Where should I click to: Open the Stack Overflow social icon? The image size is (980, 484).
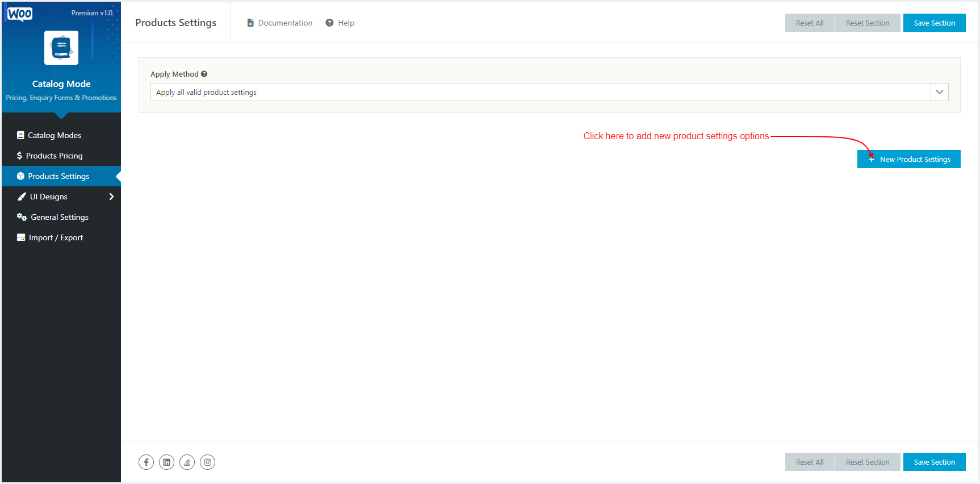click(x=187, y=462)
